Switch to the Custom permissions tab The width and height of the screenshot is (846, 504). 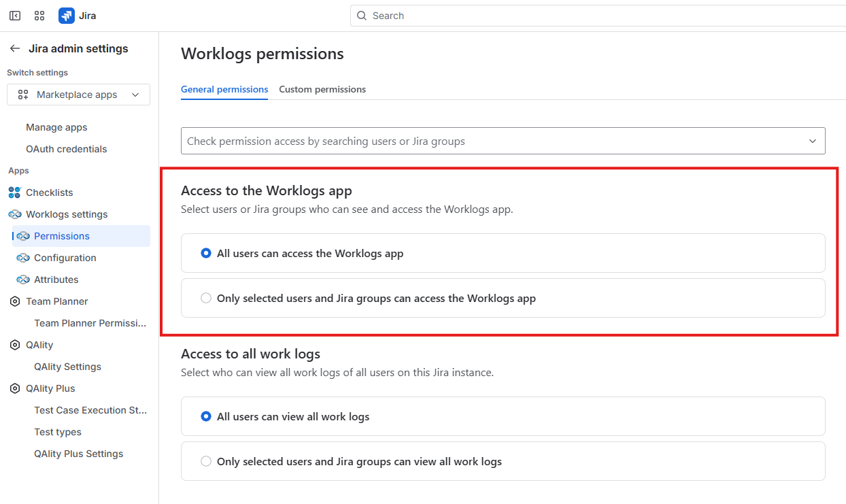click(x=322, y=89)
